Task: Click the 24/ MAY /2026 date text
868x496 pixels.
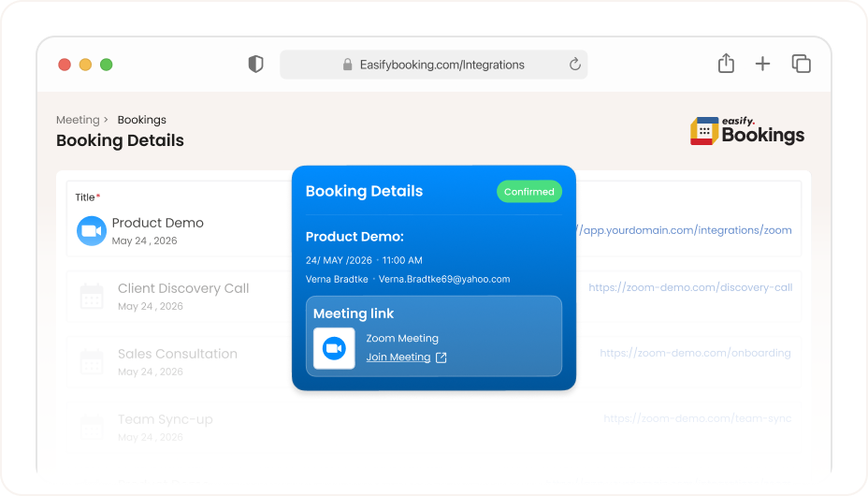Action: point(339,260)
